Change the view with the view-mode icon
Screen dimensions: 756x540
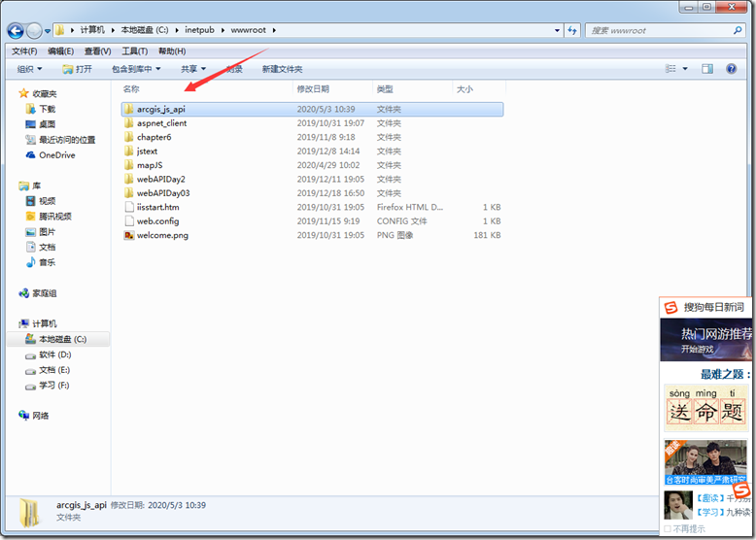pyautogui.click(x=670, y=69)
